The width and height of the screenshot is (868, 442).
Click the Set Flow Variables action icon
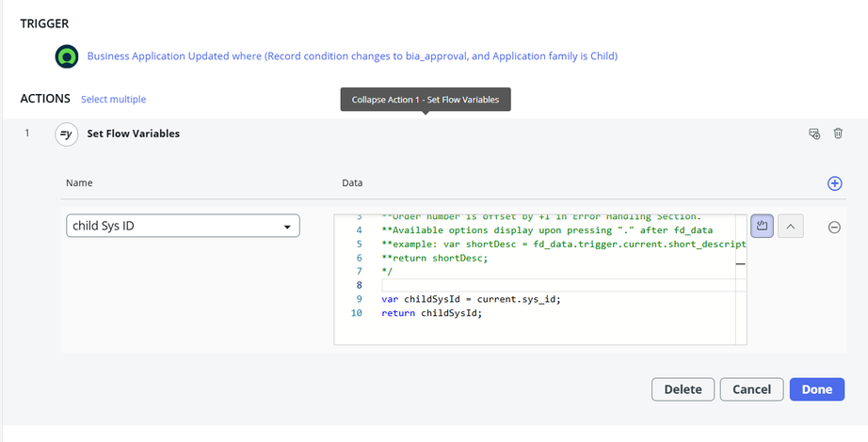67,134
